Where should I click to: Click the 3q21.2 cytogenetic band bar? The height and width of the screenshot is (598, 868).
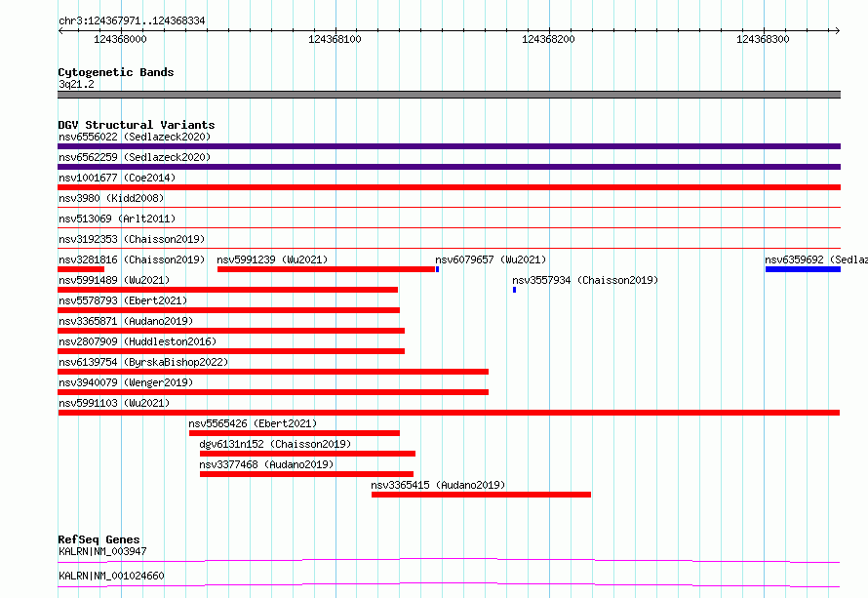(449, 95)
